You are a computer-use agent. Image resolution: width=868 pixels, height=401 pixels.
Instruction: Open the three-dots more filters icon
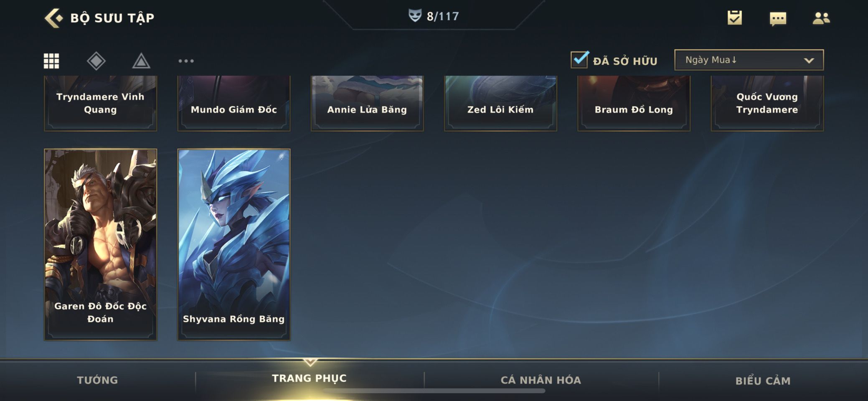pyautogui.click(x=186, y=61)
